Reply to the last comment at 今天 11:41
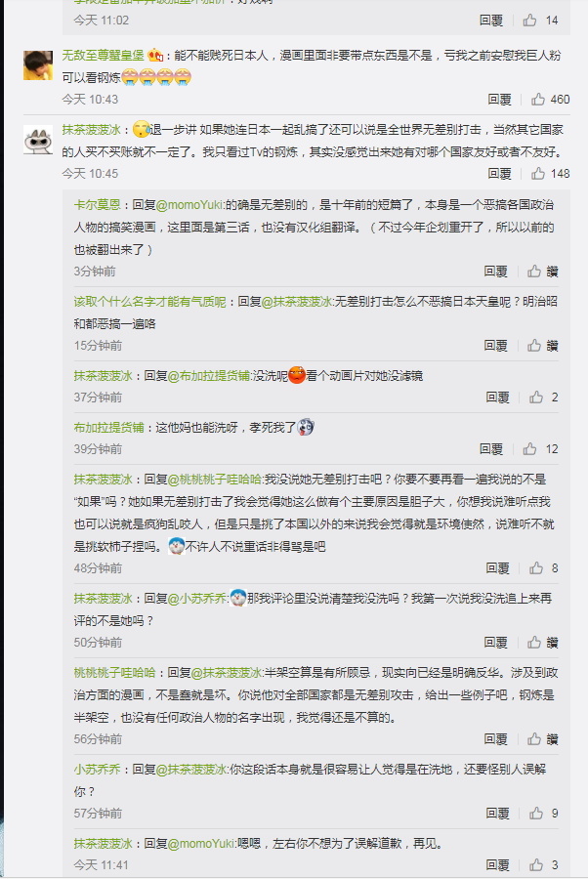Viewport: 588px width, 879px height. tap(498, 865)
